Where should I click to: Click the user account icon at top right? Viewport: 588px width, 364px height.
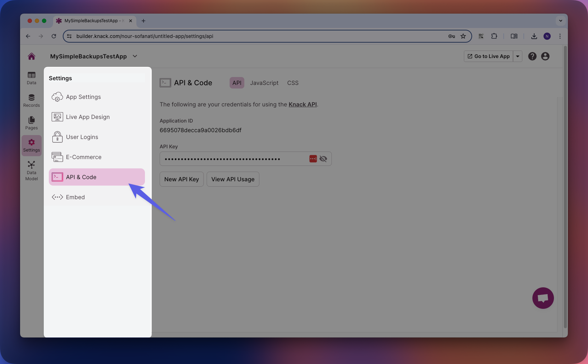coord(545,56)
